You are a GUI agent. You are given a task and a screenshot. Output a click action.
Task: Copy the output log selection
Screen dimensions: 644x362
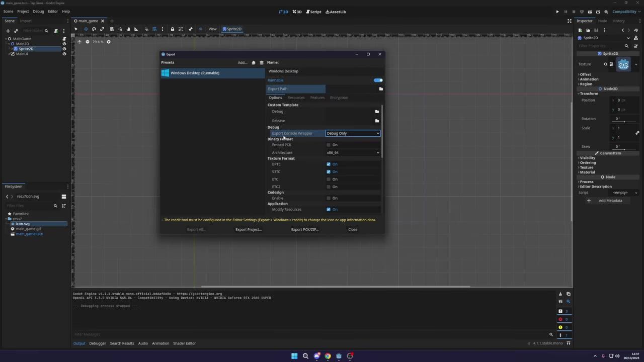pyautogui.click(x=569, y=294)
